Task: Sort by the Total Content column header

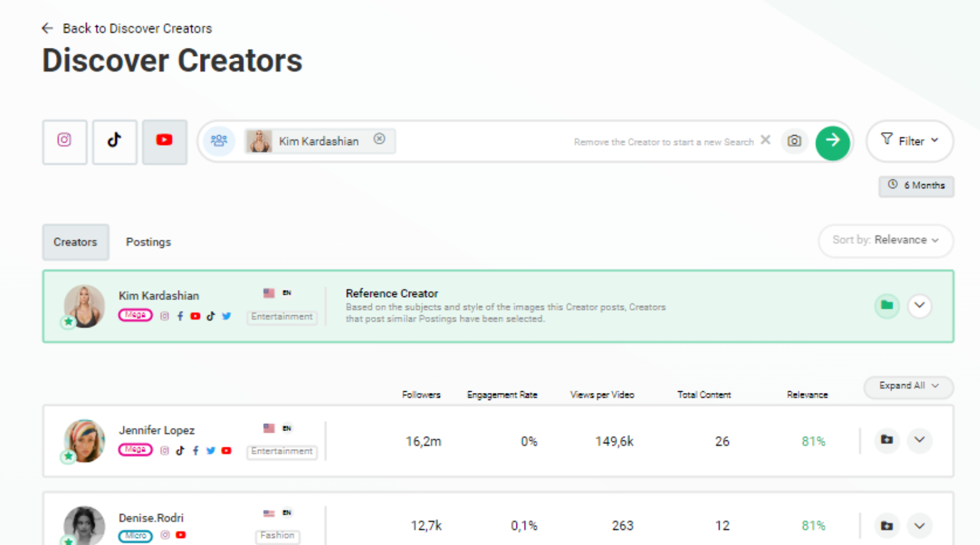Action: 704,395
